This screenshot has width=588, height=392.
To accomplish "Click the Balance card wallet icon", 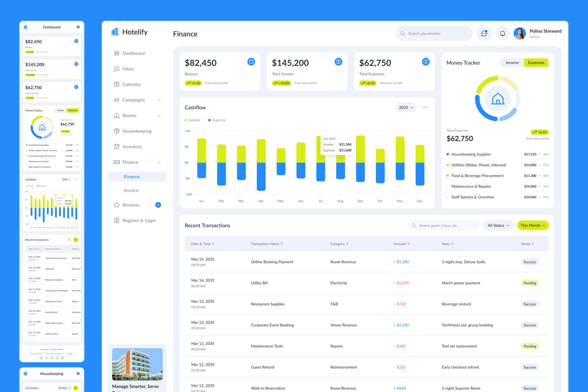I will click(x=251, y=62).
